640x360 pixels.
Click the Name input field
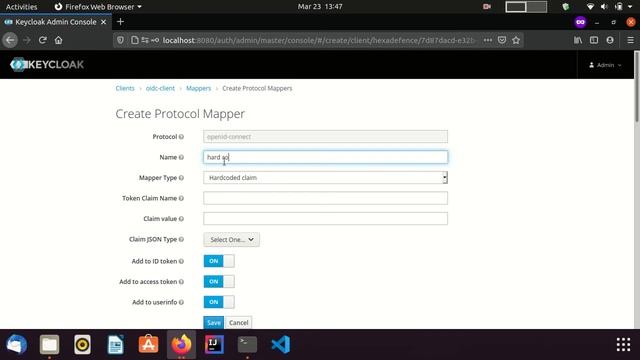tap(325, 157)
